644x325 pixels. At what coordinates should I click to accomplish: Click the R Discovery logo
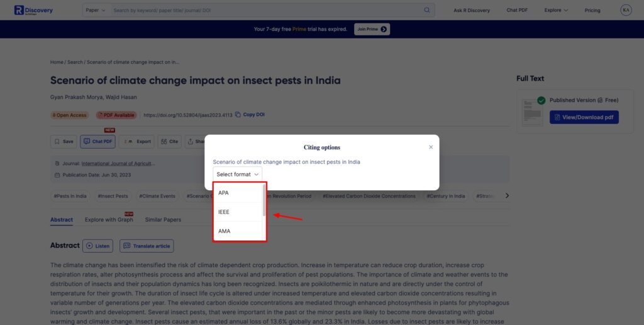[34, 10]
